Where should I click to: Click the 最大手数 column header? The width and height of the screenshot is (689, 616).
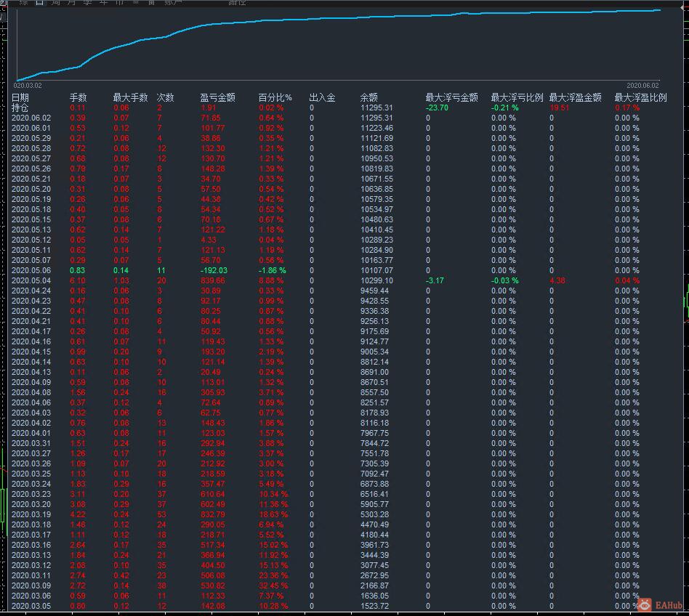(130, 97)
